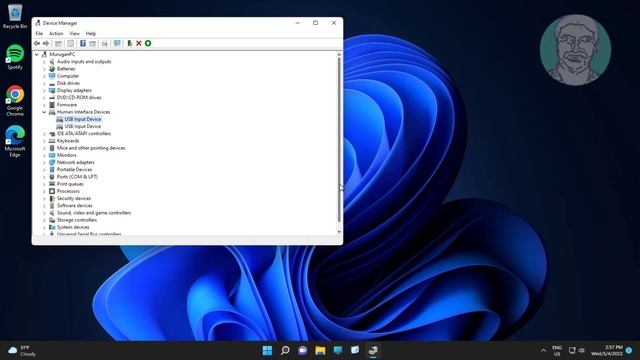Screen dimensions: 640x360
Task: Expand the Keyboards chevron
Action: point(44,141)
